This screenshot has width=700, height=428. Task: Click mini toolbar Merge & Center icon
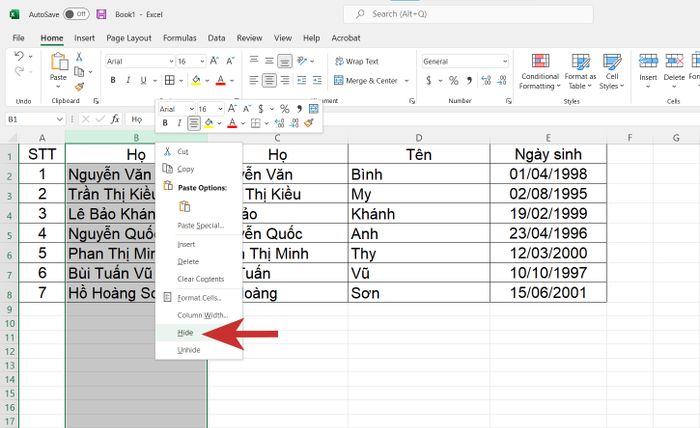[x=313, y=108]
